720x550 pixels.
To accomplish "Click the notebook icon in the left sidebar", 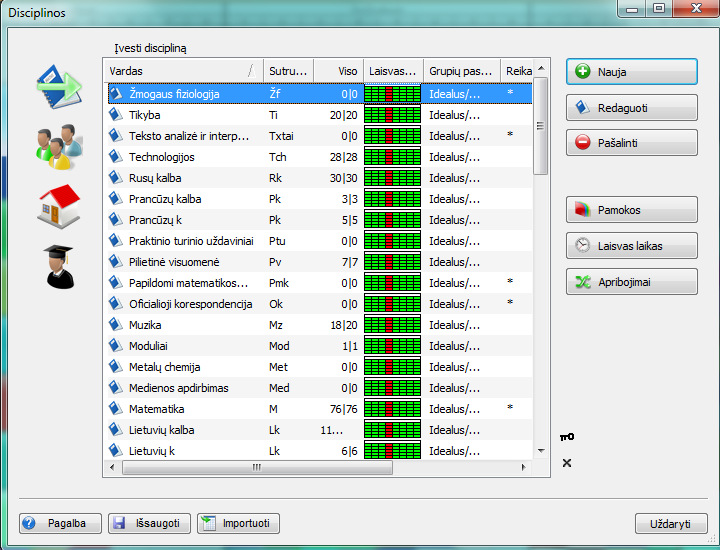I will tap(57, 90).
